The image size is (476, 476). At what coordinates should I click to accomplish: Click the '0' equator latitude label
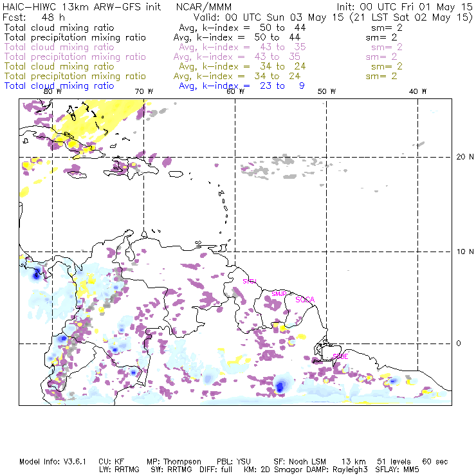click(x=459, y=343)
